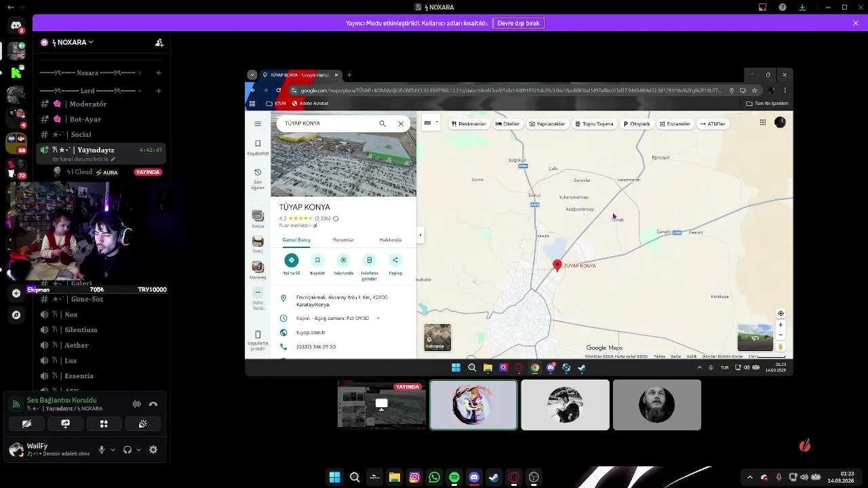Viewport: 868px width, 488px height.
Task: Open the discover servers compass icon
Action: (x=16, y=314)
